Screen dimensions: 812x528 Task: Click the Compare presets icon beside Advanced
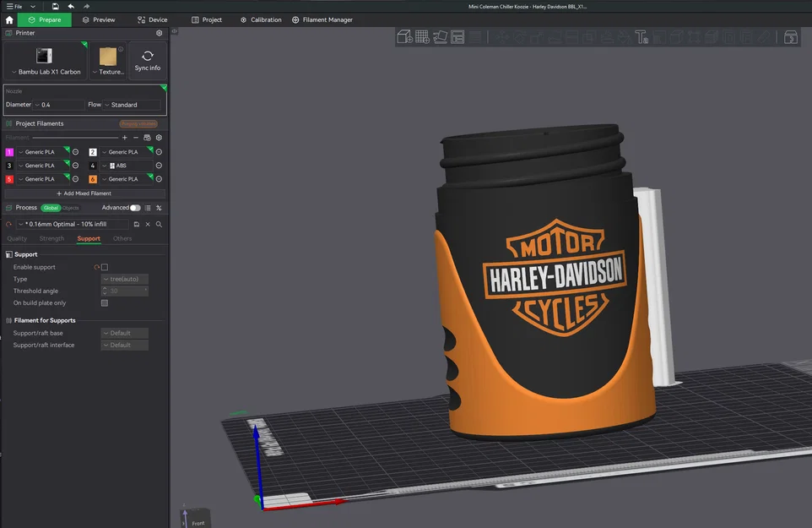(159, 208)
